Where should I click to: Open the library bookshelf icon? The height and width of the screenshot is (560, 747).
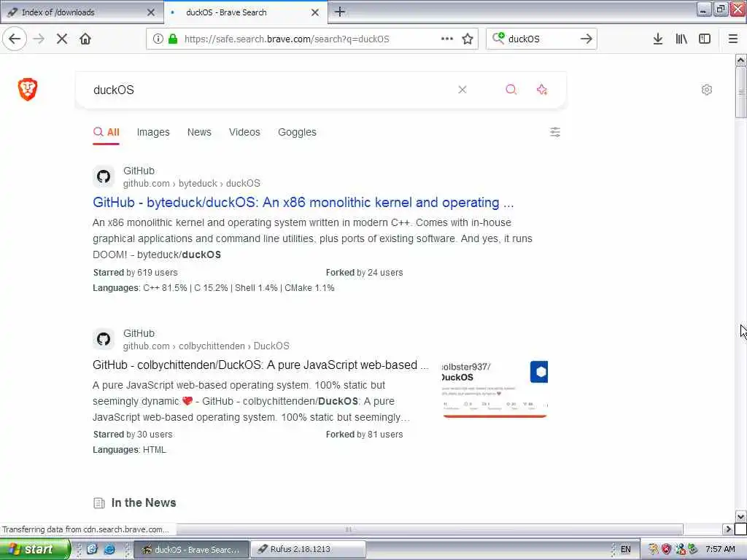[681, 39]
